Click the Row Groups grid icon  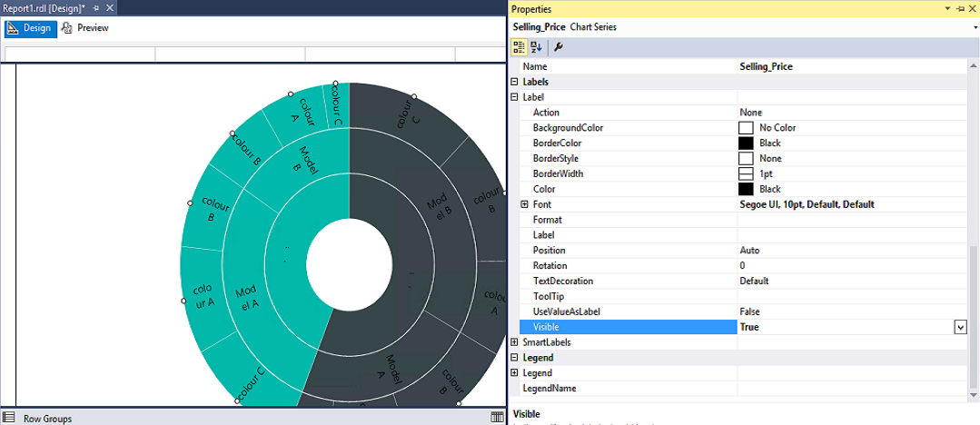point(9,418)
